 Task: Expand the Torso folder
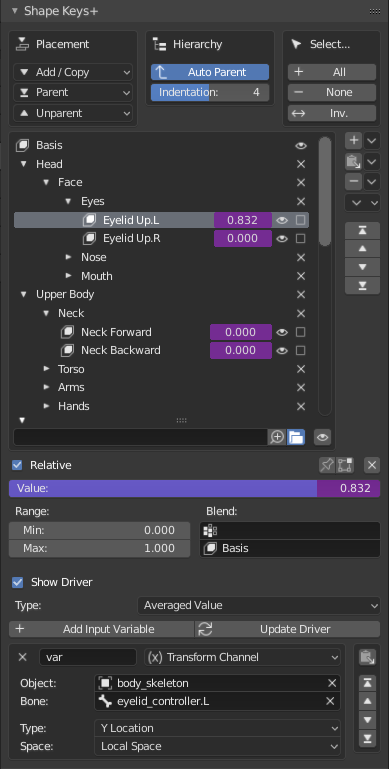click(46, 369)
